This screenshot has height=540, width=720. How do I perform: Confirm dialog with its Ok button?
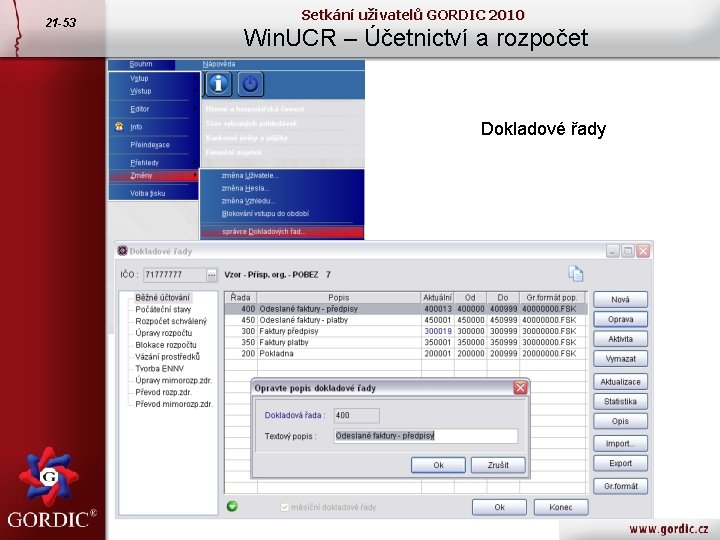tap(438, 465)
